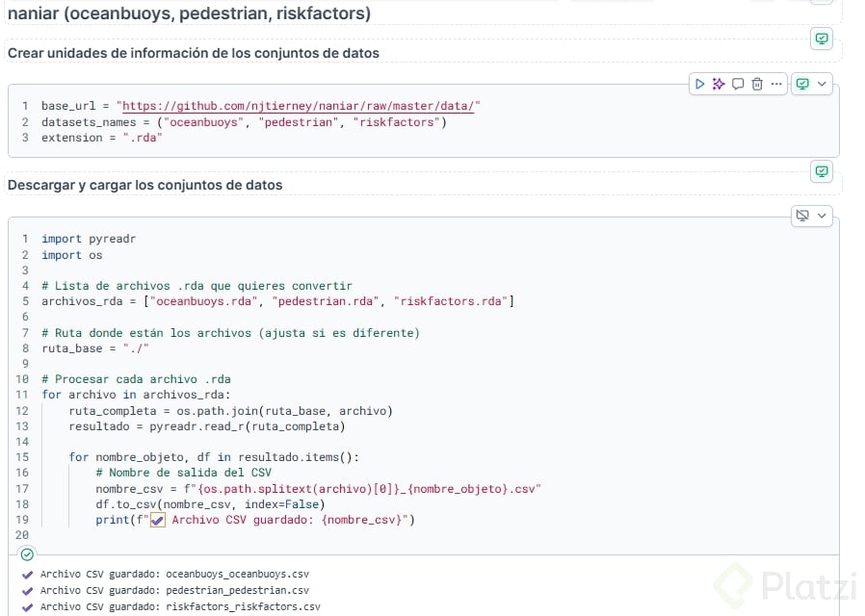Expand visibility dropdown chevron on pyreadr cell
865x616 pixels.
(822, 216)
